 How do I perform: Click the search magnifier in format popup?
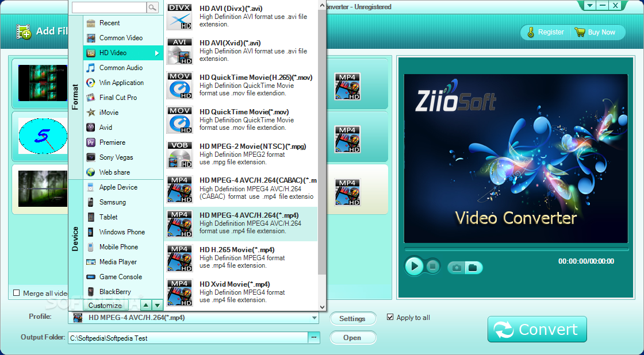click(152, 7)
